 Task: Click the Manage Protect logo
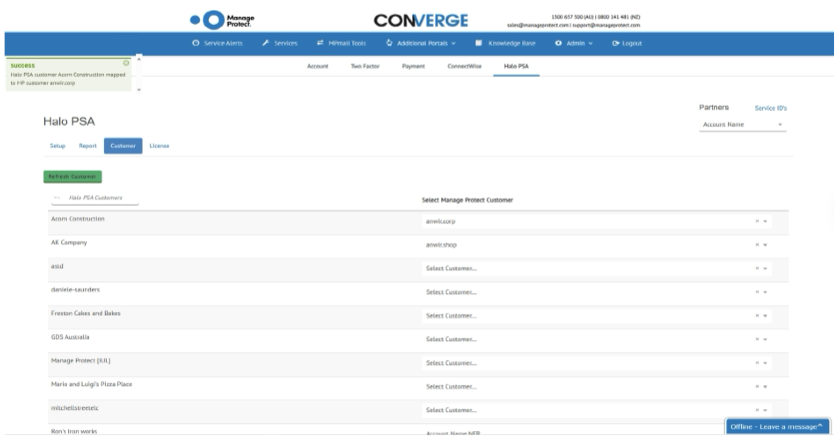[x=222, y=20]
